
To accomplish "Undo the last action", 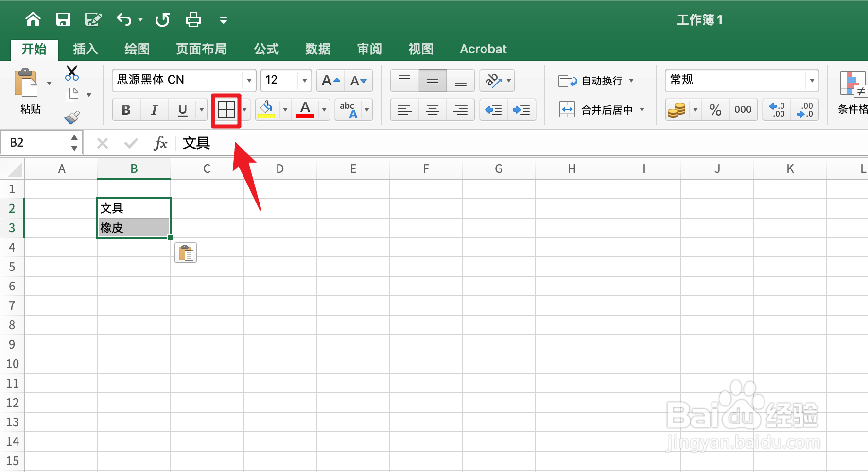I will [124, 19].
